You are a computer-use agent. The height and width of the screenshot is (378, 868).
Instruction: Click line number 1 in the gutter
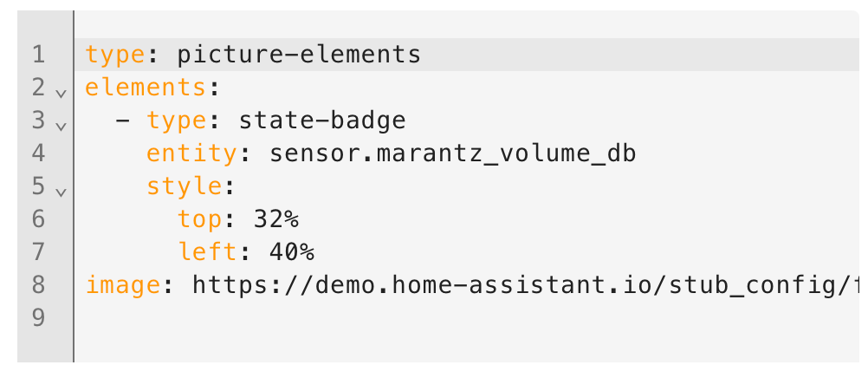(38, 55)
